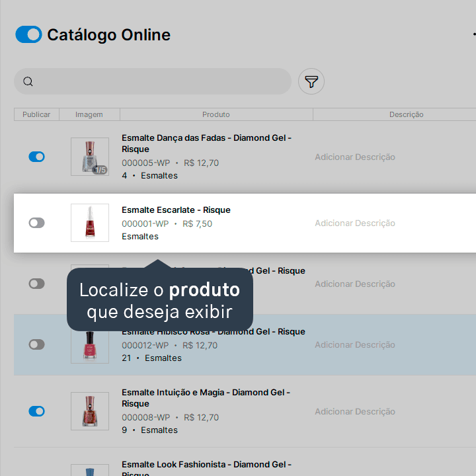The width and height of the screenshot is (476, 476).
Task: Click code 000008-WP
Action: pyautogui.click(x=145, y=417)
